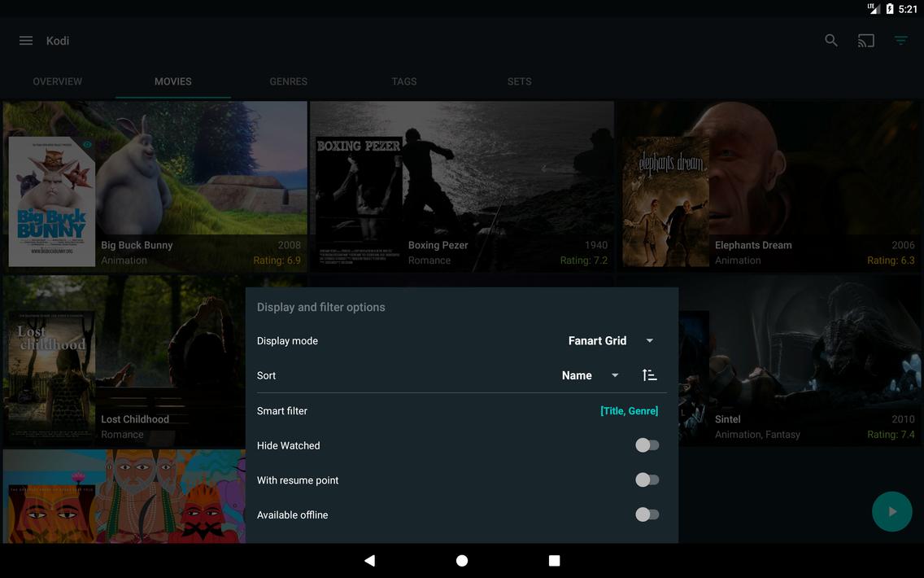Enable the Hide Watched switch
Image resolution: width=924 pixels, height=578 pixels.
pos(647,445)
